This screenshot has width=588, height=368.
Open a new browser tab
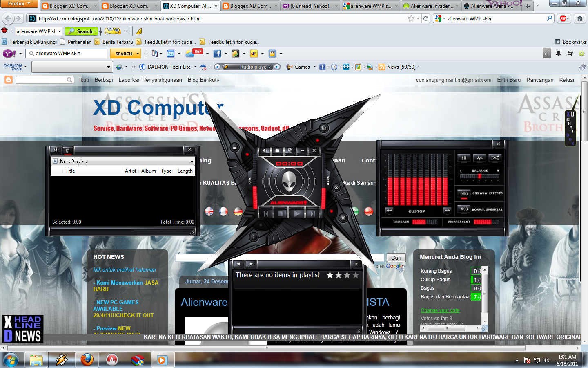coord(528,6)
